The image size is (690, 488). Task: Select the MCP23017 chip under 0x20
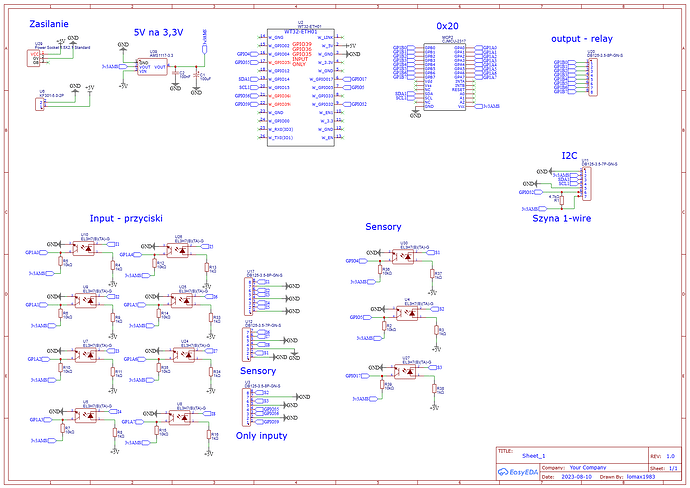click(x=444, y=77)
